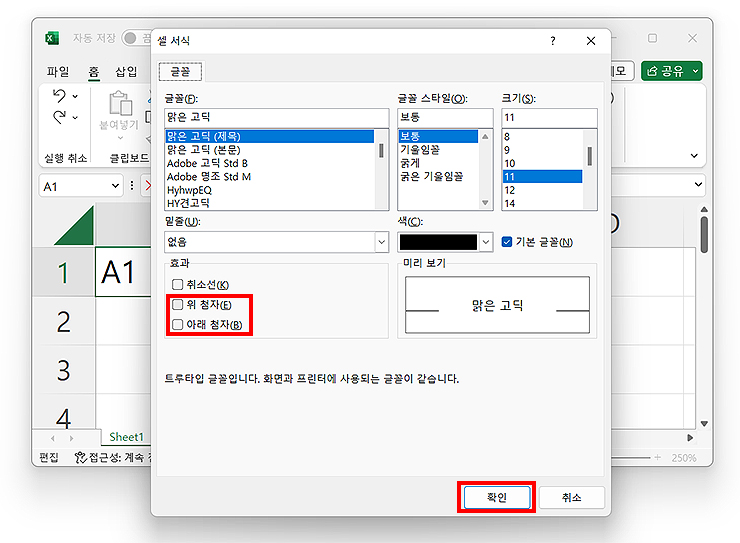Select HyhwpEQ font in list
Image resolution: width=740 pixels, height=543 pixels.
click(x=269, y=190)
